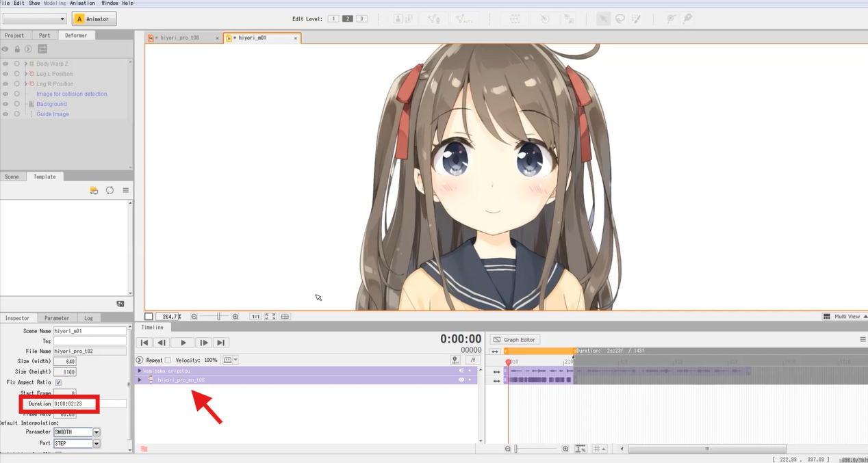
Task: Close the hiyori_m01 document tab
Action: pos(296,38)
